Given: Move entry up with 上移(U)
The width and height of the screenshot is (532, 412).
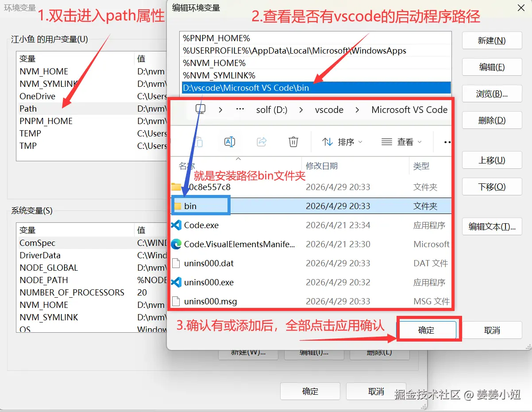Looking at the screenshot, I should 492,160.
